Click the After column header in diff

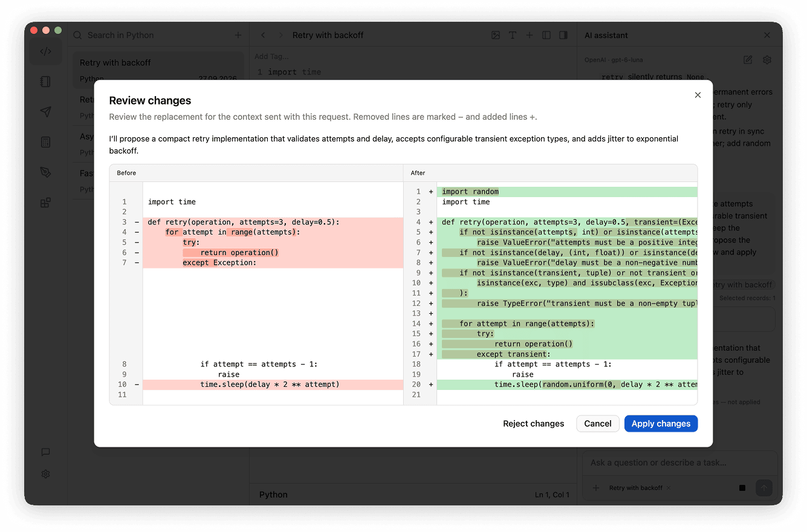pos(418,173)
